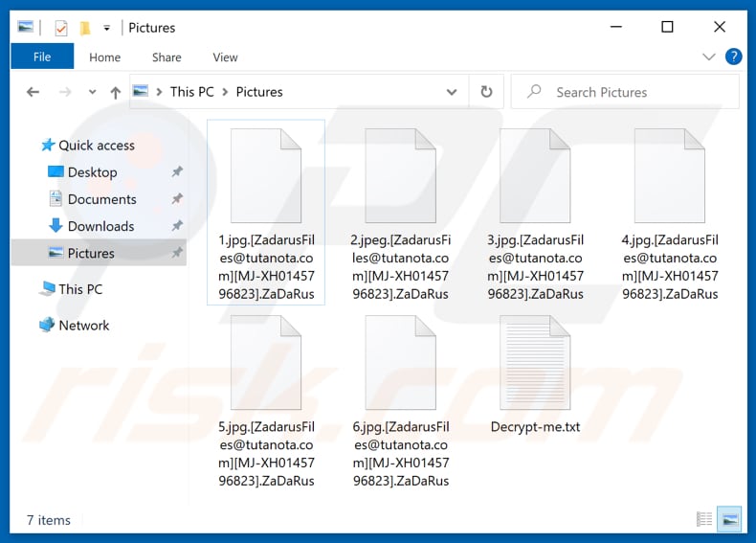The width and height of the screenshot is (756, 543).
Task: Select the 5.jpg ZaDaRus file thumbnail
Action: coord(266,363)
